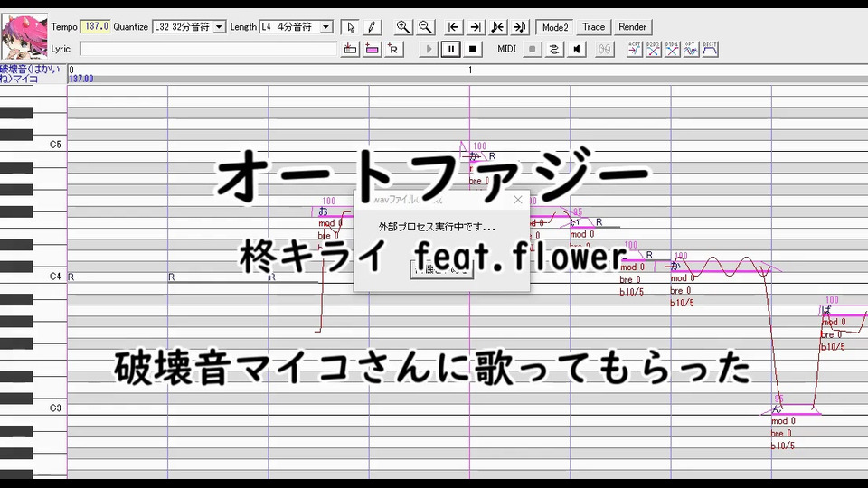Screen dimensions: 868x488
Task: Select the arrow pointer tool
Action: [350, 26]
